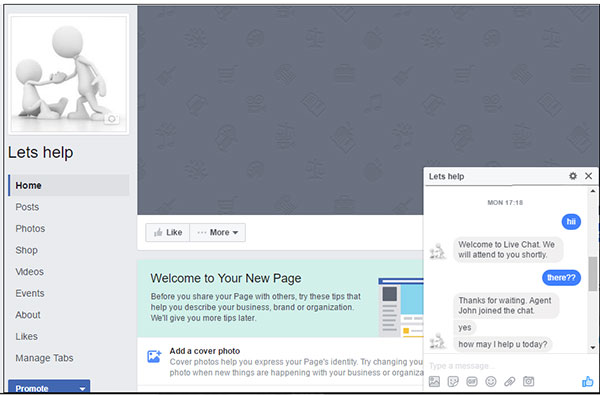600x395 pixels.
Task: Click the Promote button
Action: [49, 387]
